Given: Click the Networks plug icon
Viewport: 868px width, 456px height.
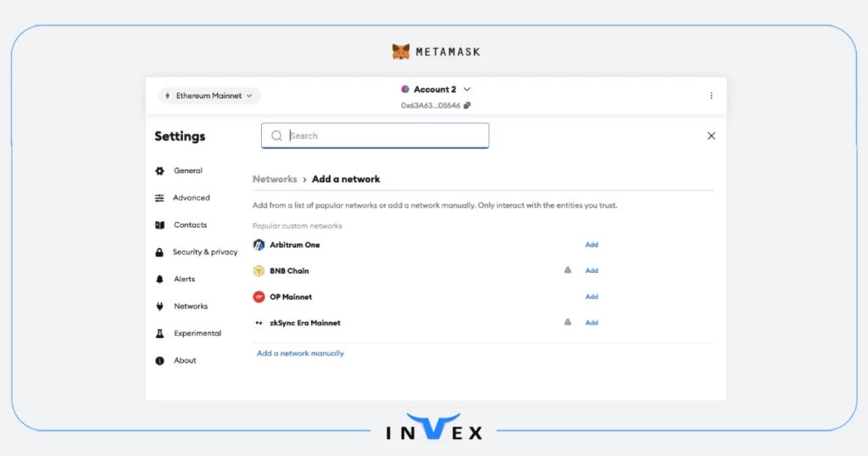Looking at the screenshot, I should (x=159, y=307).
